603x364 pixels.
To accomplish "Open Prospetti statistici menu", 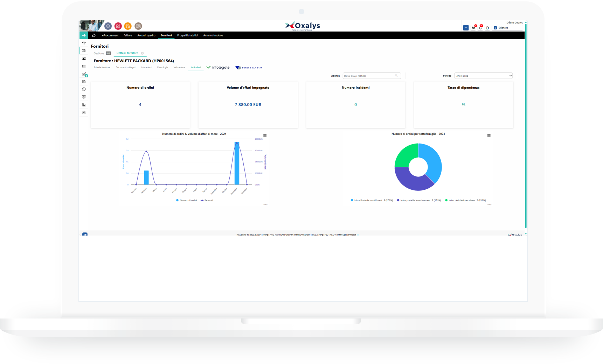I will click(x=187, y=35).
